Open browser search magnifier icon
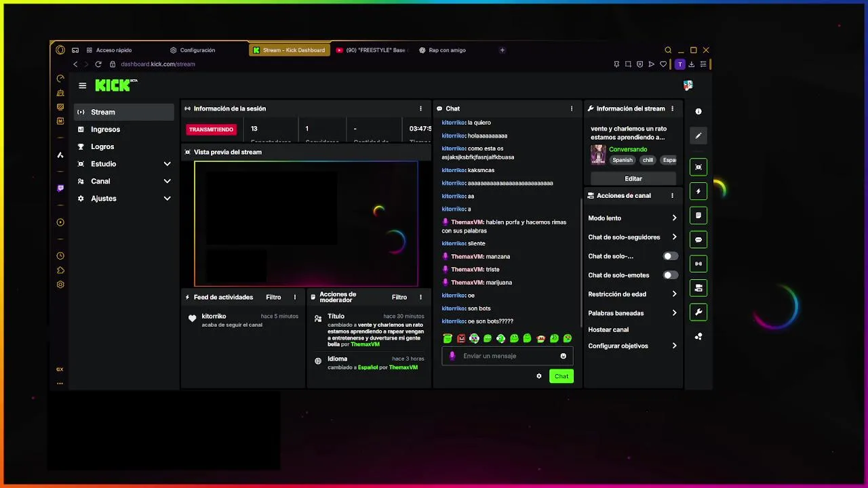This screenshot has height=488, width=868. tap(668, 50)
